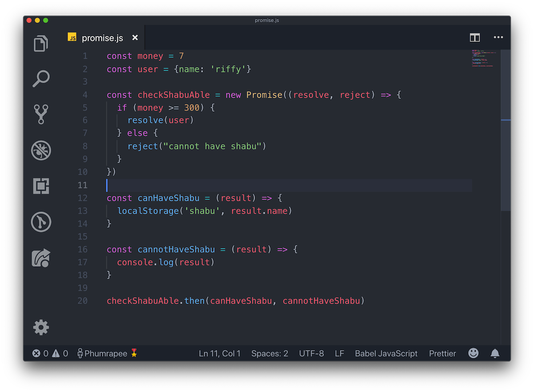
Task: Split the editor to the right
Action: pyautogui.click(x=475, y=38)
